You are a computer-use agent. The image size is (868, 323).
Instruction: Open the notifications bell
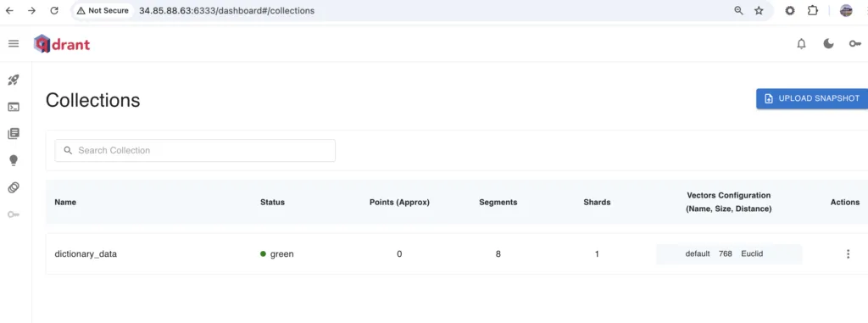pyautogui.click(x=801, y=44)
